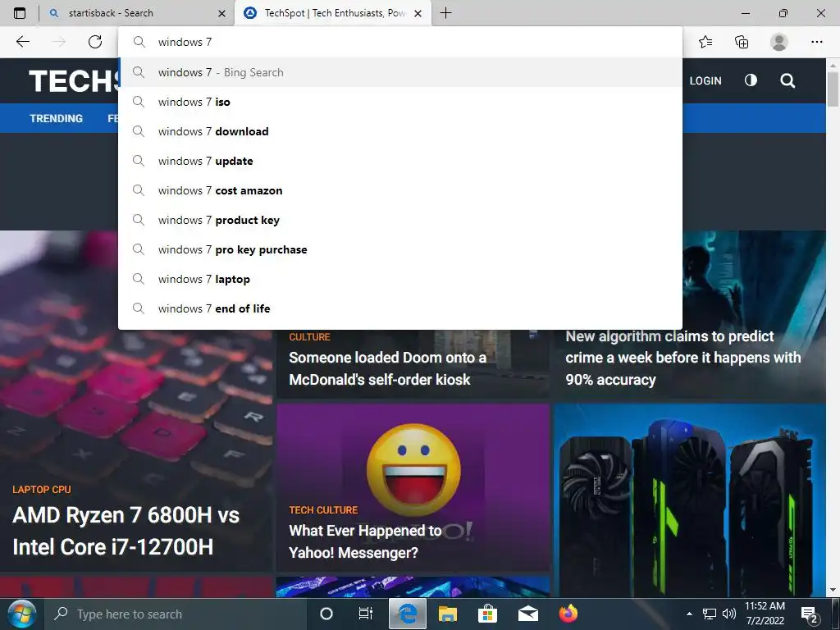The height and width of the screenshot is (630, 840).
Task: Switch to the startisback - Search tab
Action: [x=137, y=13]
